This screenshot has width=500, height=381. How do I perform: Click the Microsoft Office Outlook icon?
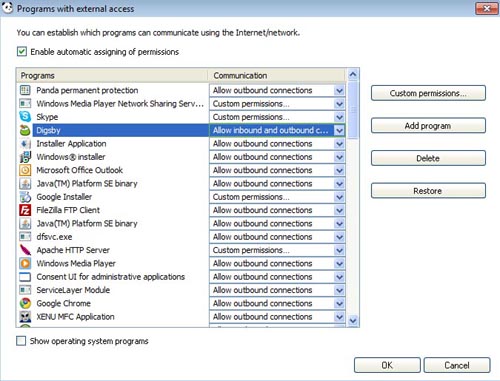[x=25, y=170]
